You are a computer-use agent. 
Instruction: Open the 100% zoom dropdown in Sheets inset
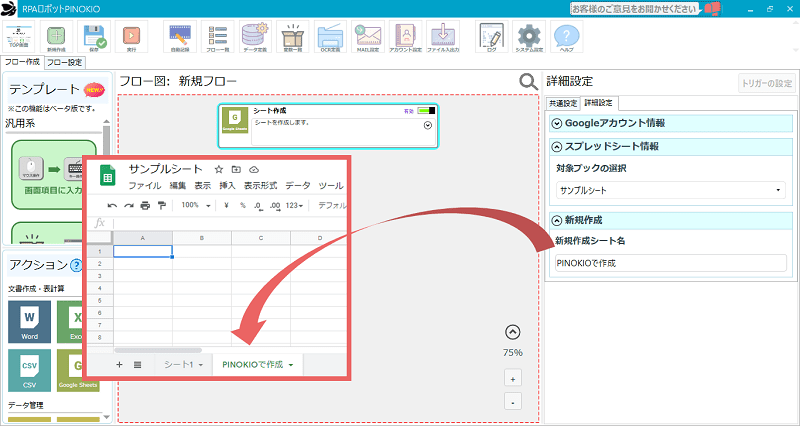point(196,205)
